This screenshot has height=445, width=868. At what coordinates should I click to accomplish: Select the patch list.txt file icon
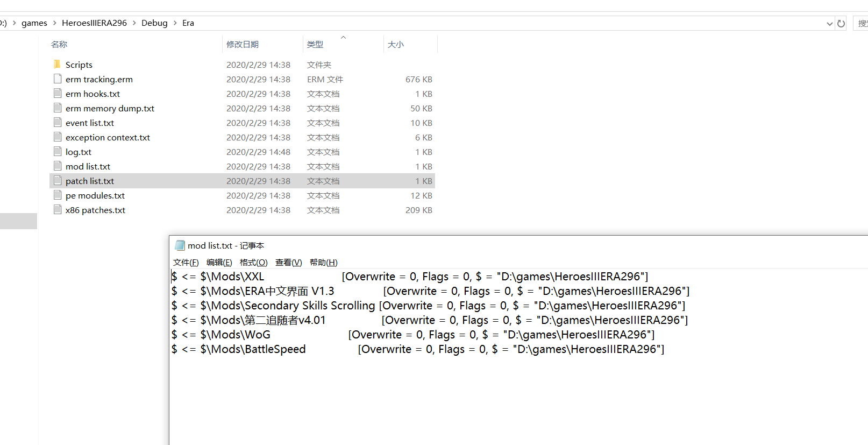point(58,180)
